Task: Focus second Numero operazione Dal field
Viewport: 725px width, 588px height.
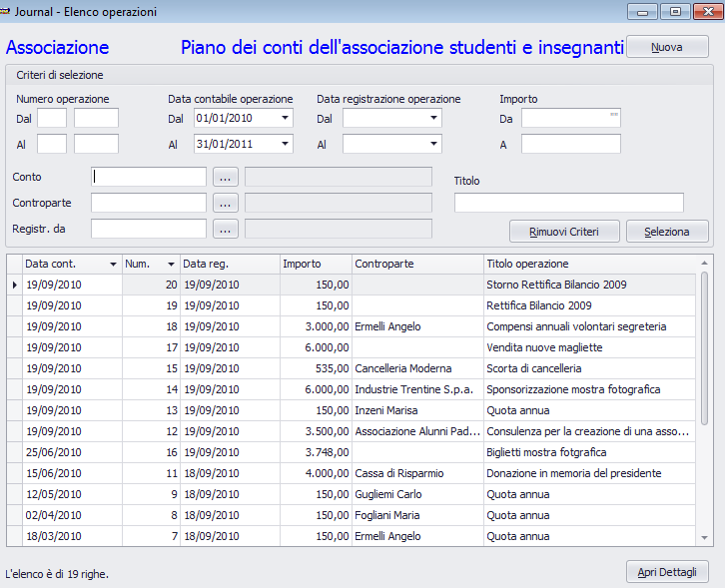Action: [96, 118]
